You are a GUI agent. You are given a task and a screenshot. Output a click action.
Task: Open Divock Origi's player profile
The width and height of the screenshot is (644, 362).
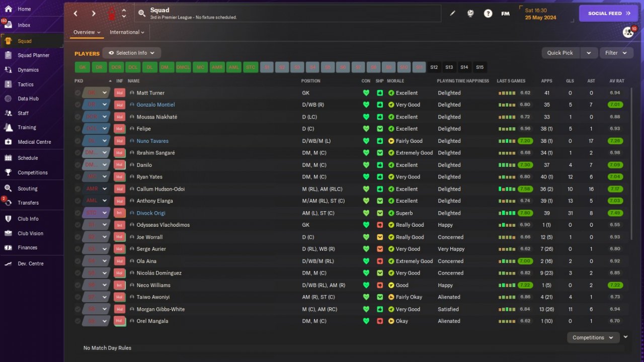point(151,213)
